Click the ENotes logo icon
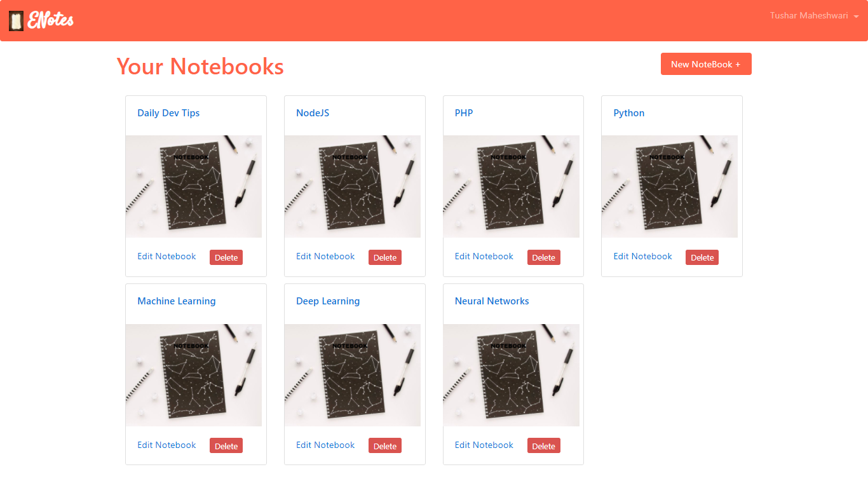 coord(17,20)
